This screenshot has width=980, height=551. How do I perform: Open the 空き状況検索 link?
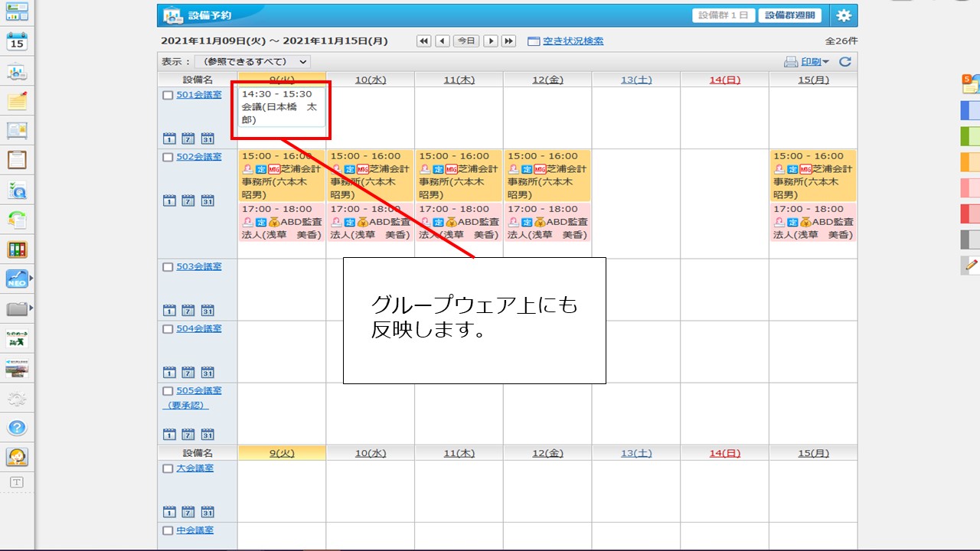(573, 41)
